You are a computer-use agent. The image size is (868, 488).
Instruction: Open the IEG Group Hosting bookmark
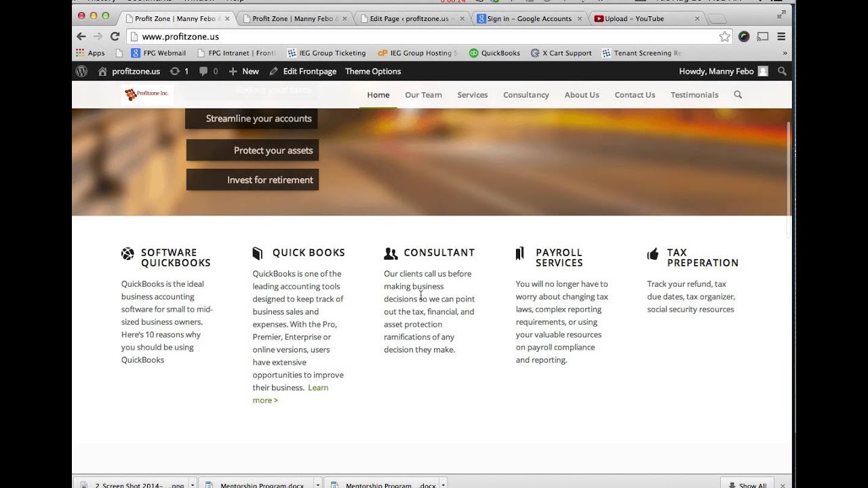coord(418,53)
